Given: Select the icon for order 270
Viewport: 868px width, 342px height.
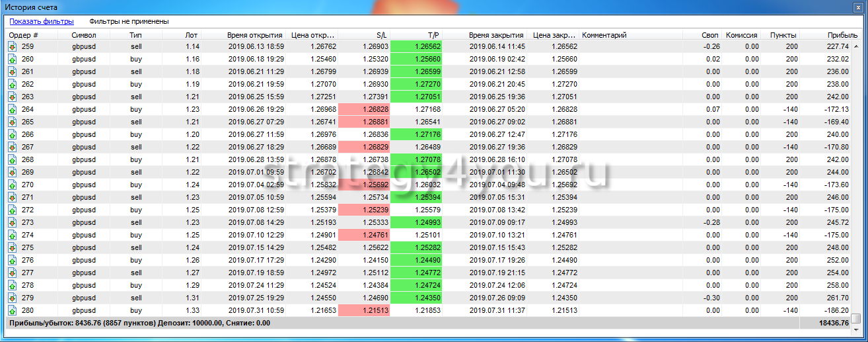Looking at the screenshot, I should coord(12,185).
